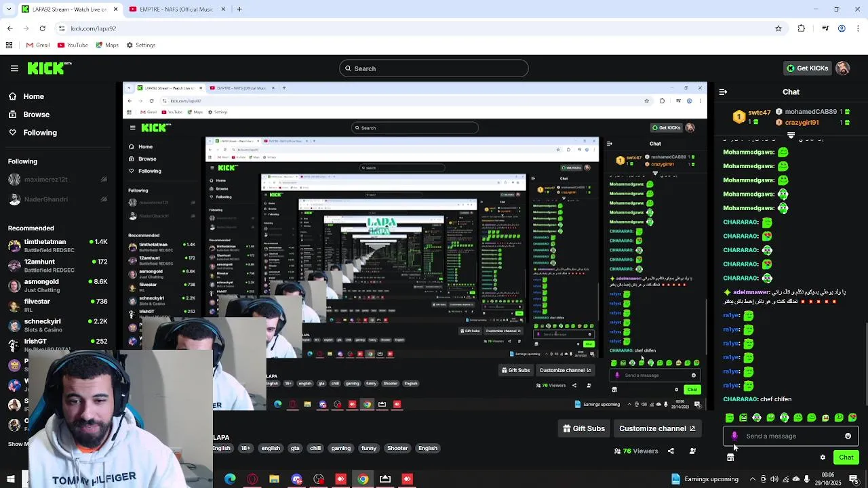Click the KICK logo
Image resolution: width=868 pixels, height=488 pixels.
[50, 68]
